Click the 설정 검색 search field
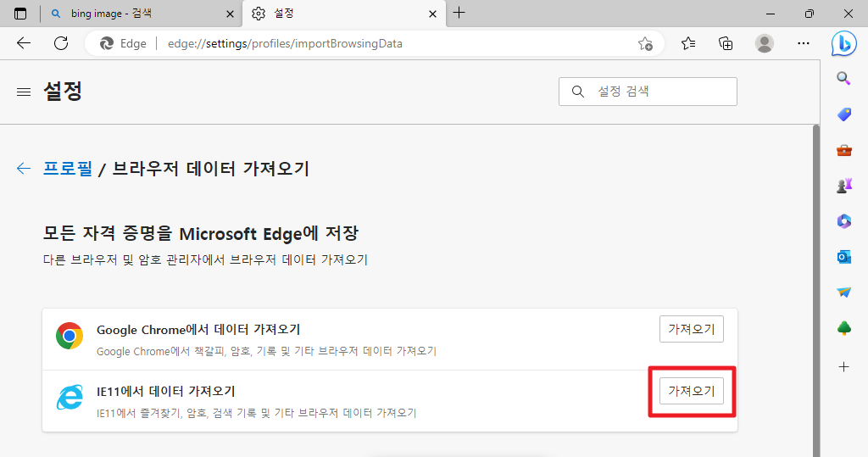The width and height of the screenshot is (868, 457). [648, 92]
